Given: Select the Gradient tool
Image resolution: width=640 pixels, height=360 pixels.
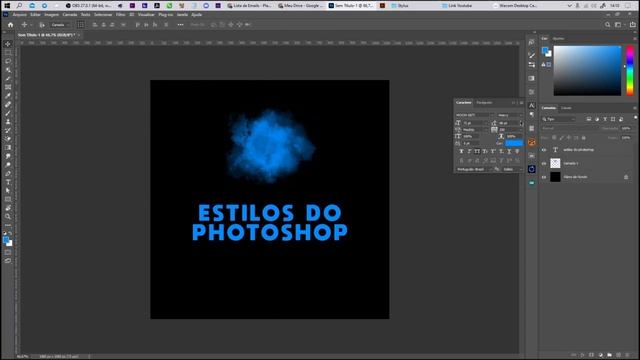Looking at the screenshot, I should 8,147.
